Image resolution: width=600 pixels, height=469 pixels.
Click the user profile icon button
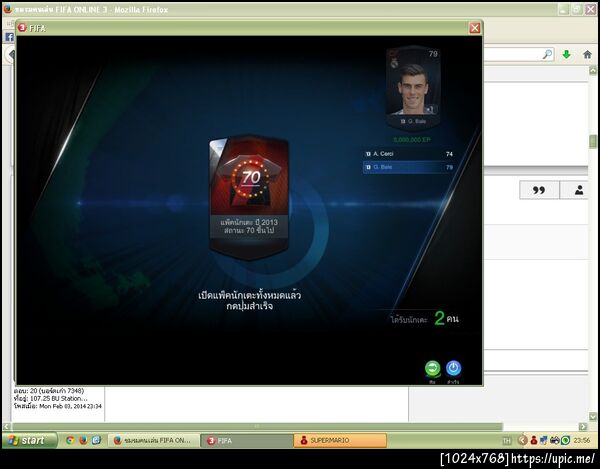(579, 190)
